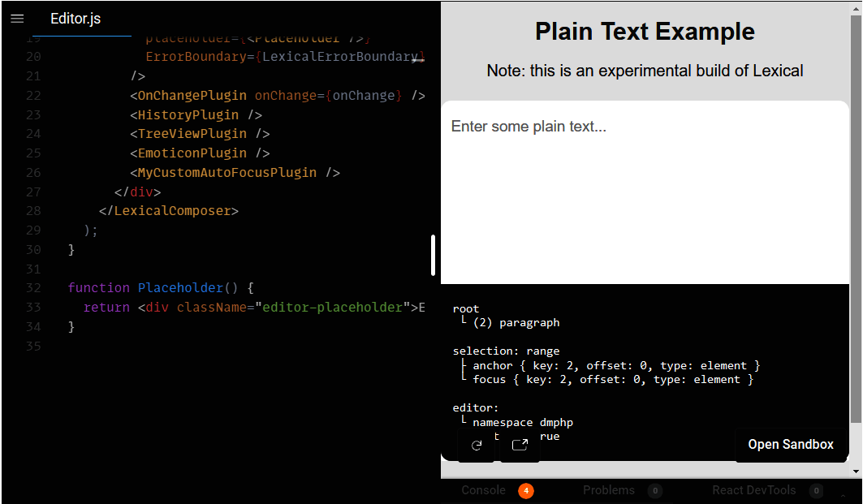Click the Open Sandbox button
The height and width of the screenshot is (504, 863).
pyautogui.click(x=791, y=444)
